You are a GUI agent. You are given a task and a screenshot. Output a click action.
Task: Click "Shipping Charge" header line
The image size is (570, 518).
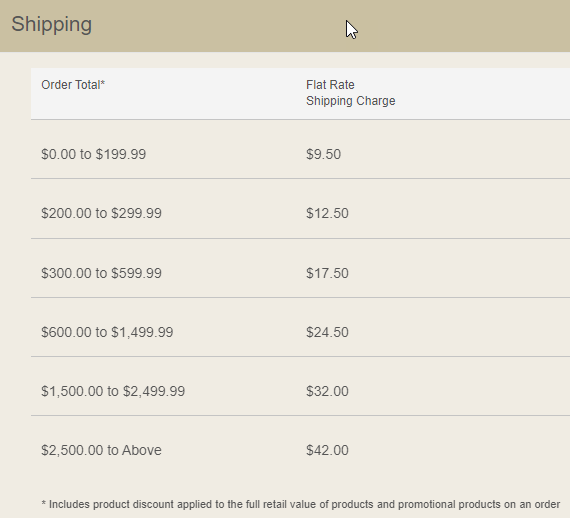pyautogui.click(x=350, y=101)
